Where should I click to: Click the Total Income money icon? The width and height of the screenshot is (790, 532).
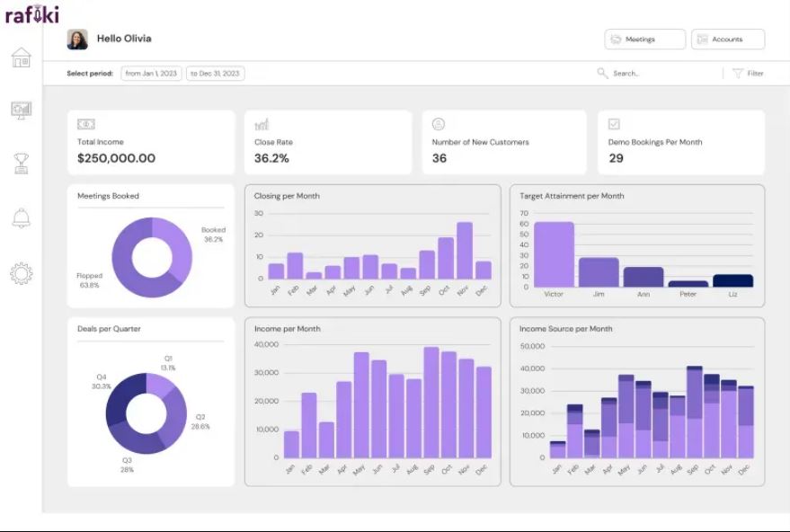[x=86, y=124]
